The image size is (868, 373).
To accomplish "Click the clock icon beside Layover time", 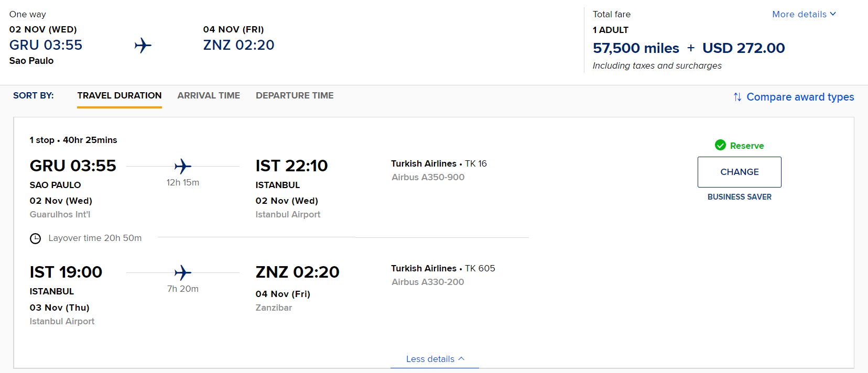I will pyautogui.click(x=35, y=238).
